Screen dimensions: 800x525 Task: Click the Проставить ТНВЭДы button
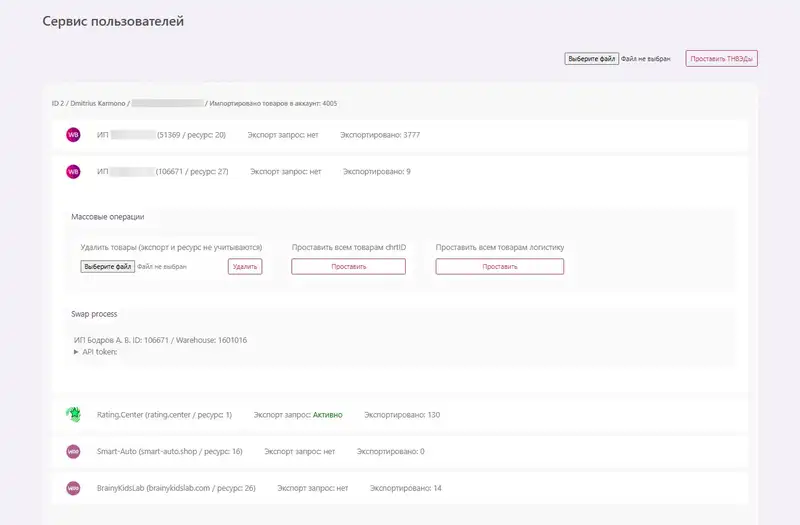click(x=721, y=59)
